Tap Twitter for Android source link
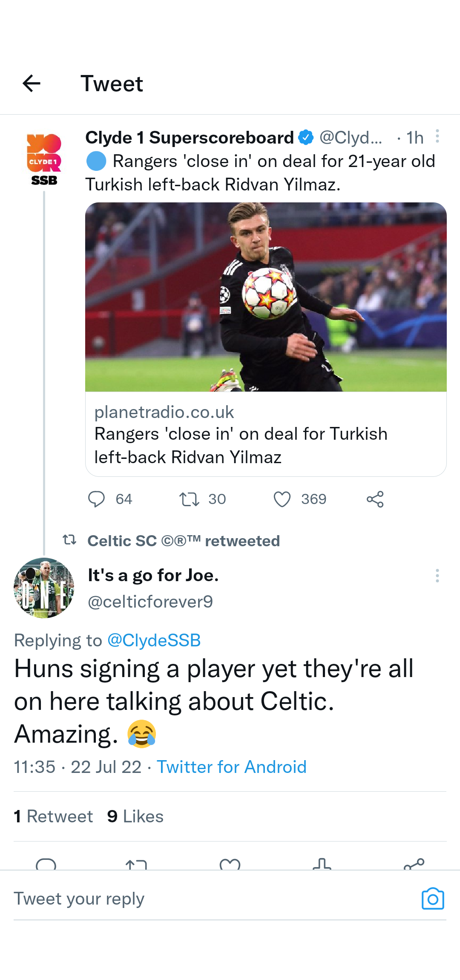Viewport: 460px width, 980px height. (x=232, y=767)
